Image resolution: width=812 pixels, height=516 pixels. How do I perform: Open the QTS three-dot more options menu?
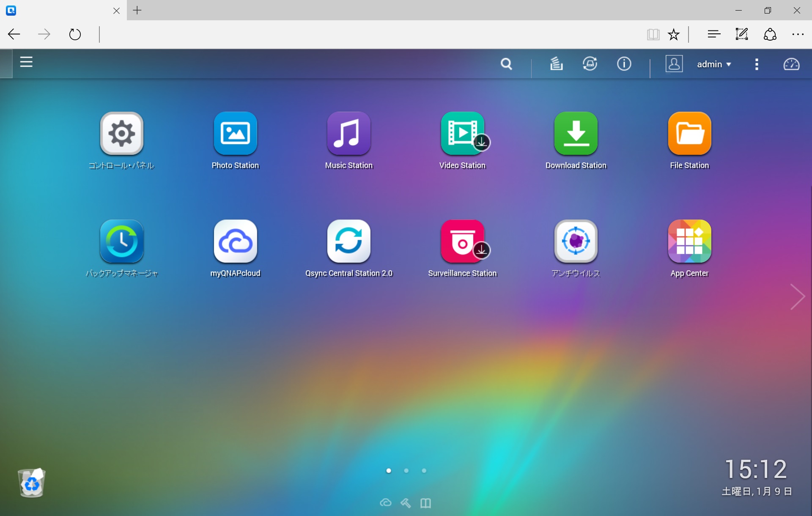tap(757, 64)
